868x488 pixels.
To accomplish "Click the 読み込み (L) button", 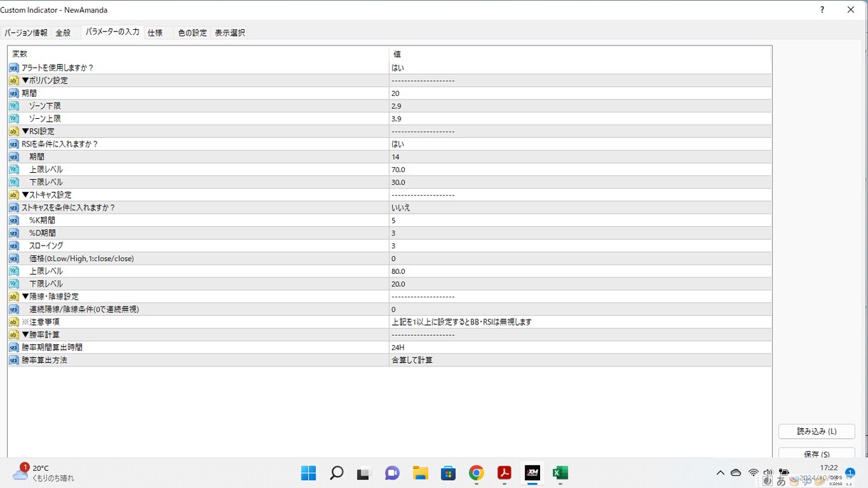I will pyautogui.click(x=816, y=431).
